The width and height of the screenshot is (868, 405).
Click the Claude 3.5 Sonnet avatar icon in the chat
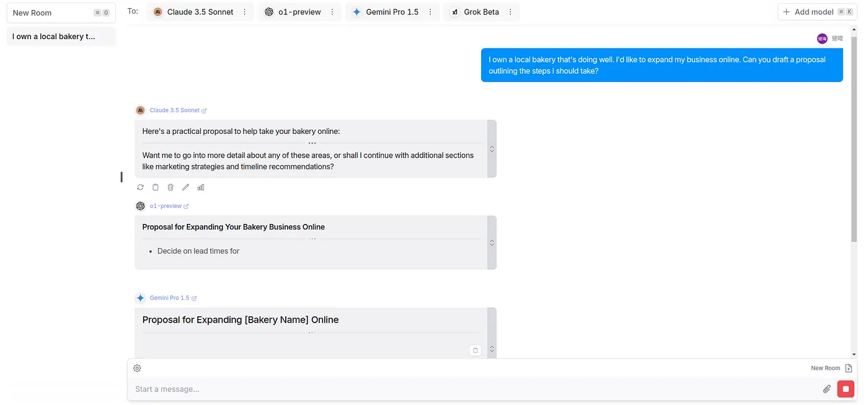[140, 110]
